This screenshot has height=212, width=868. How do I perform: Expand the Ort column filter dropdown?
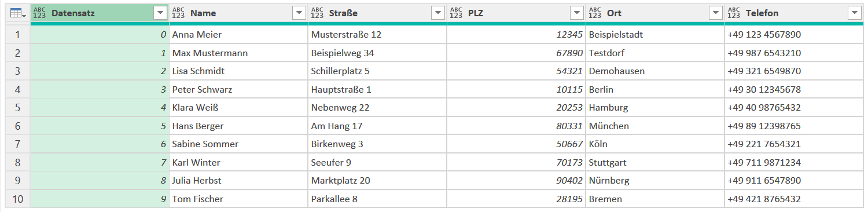click(x=715, y=13)
